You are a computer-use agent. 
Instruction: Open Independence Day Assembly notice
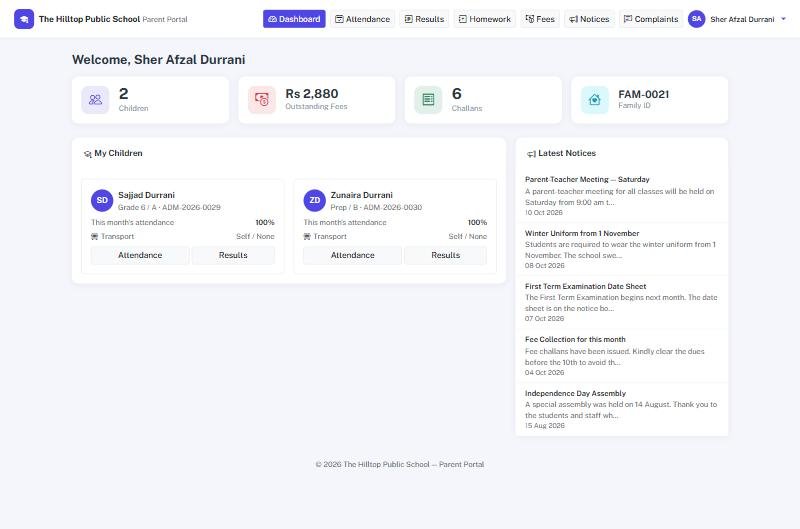pyautogui.click(x=576, y=393)
